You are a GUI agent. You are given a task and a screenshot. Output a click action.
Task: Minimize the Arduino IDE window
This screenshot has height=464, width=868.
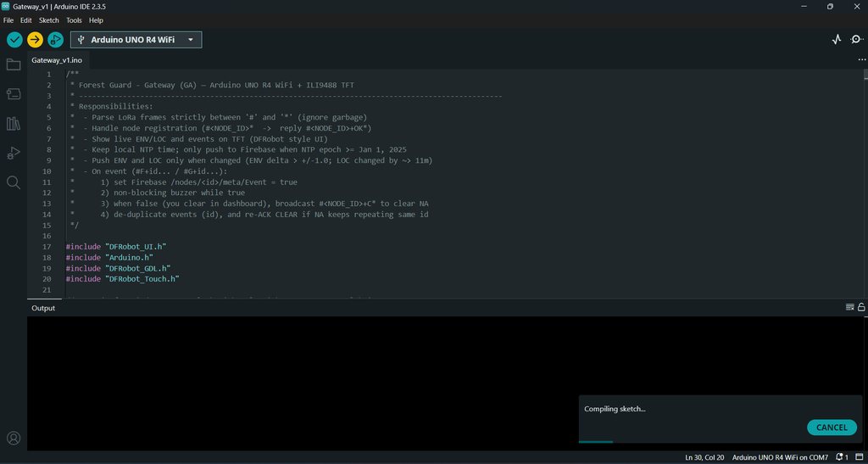tap(804, 6)
